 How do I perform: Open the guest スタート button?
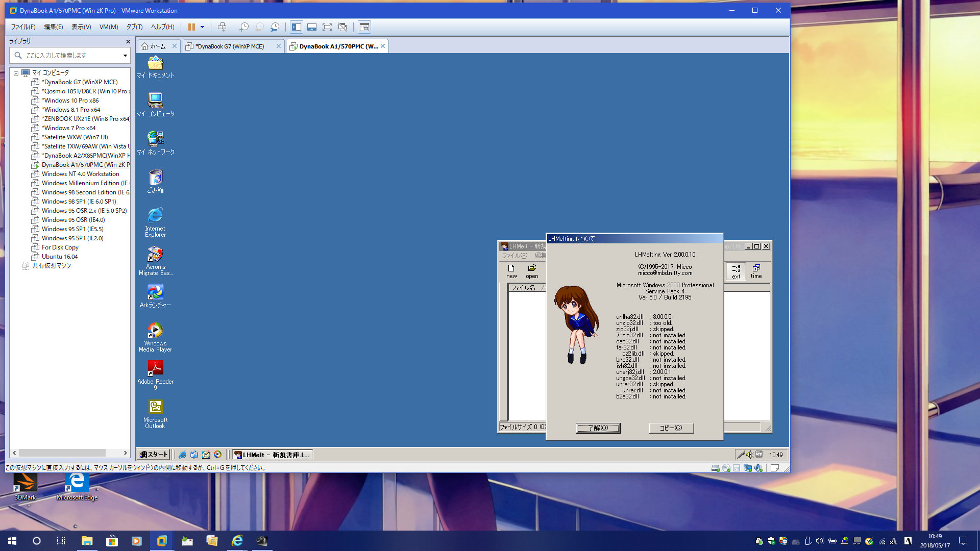pyautogui.click(x=153, y=455)
